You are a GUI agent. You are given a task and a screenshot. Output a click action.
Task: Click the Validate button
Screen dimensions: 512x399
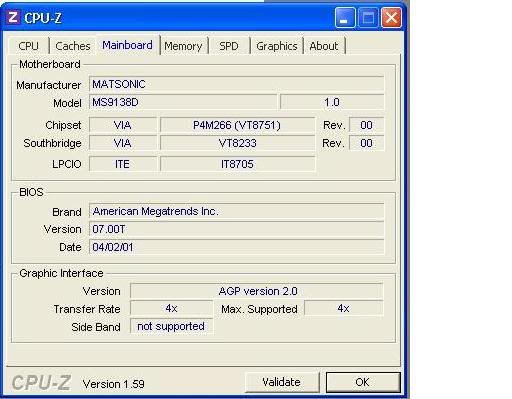(x=282, y=382)
